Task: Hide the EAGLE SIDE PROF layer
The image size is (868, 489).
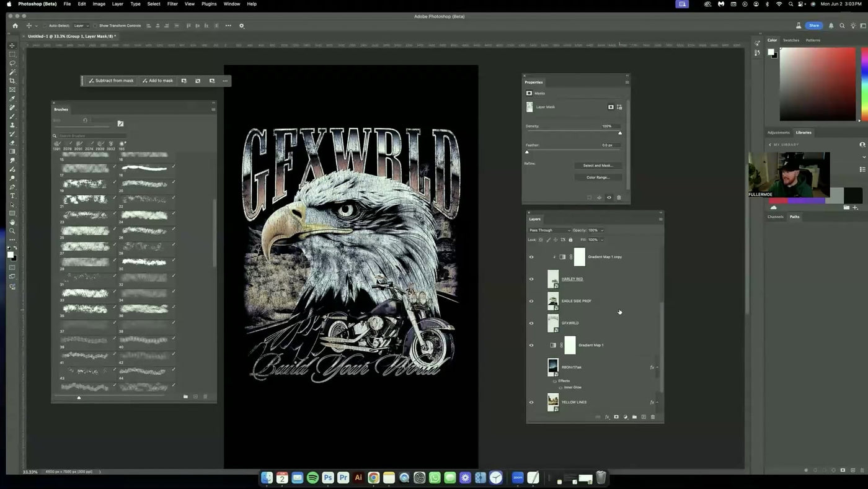Action: click(531, 301)
